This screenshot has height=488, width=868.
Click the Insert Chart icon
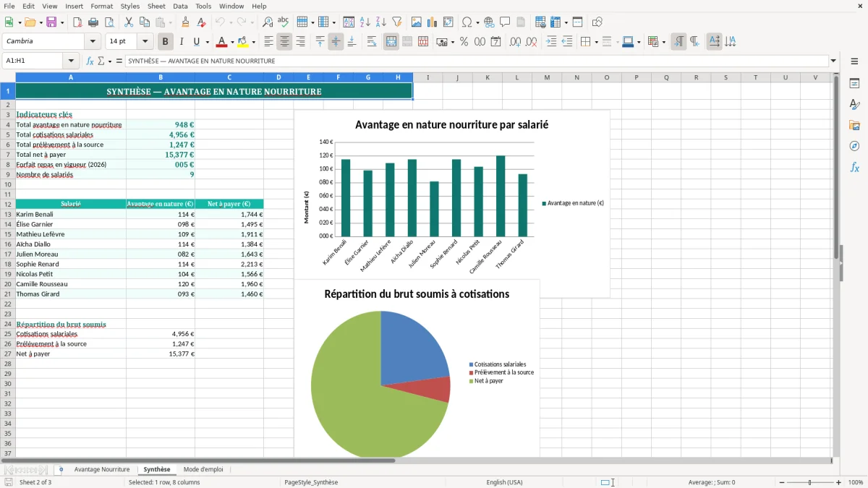433,22
